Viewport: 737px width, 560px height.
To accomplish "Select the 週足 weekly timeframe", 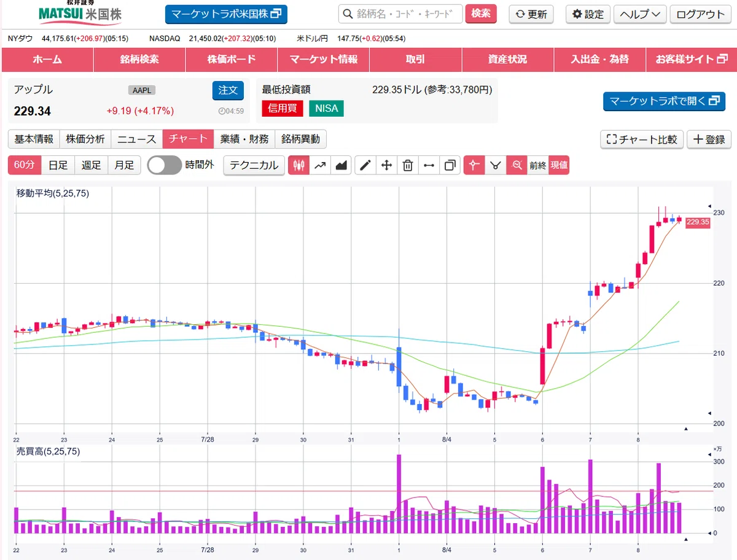I will (x=92, y=165).
